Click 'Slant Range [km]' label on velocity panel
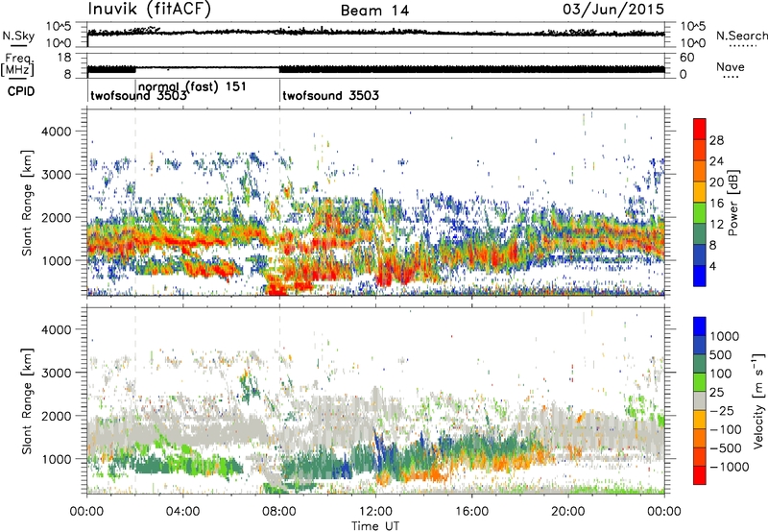The height and width of the screenshot is (532, 768). [x=27, y=400]
